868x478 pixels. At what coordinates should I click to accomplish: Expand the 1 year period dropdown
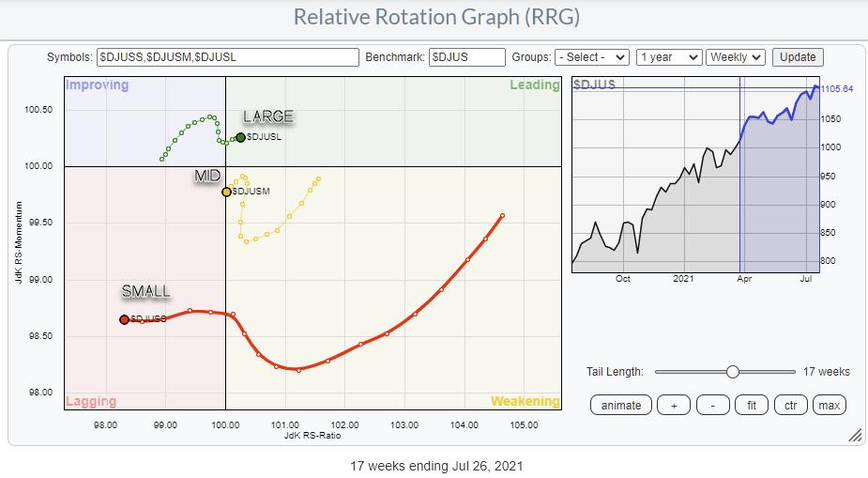tap(668, 57)
